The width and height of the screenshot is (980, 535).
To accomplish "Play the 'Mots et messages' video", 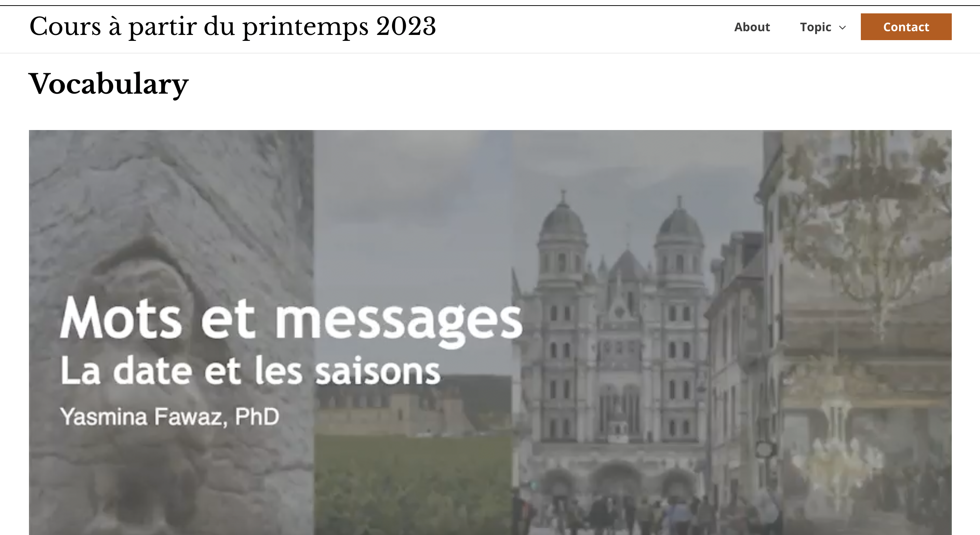I will click(490, 333).
